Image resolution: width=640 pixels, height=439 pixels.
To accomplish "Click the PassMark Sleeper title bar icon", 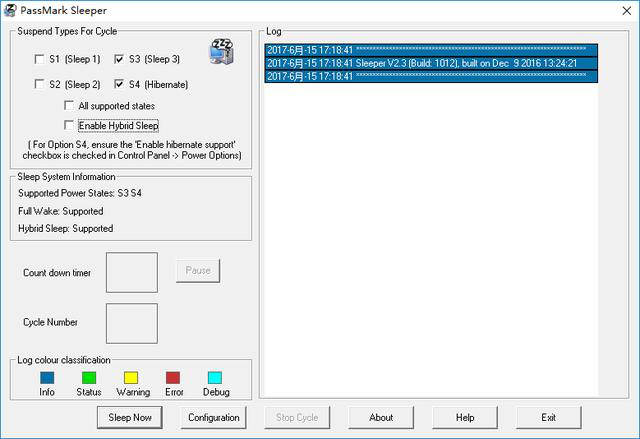I will tap(10, 10).
